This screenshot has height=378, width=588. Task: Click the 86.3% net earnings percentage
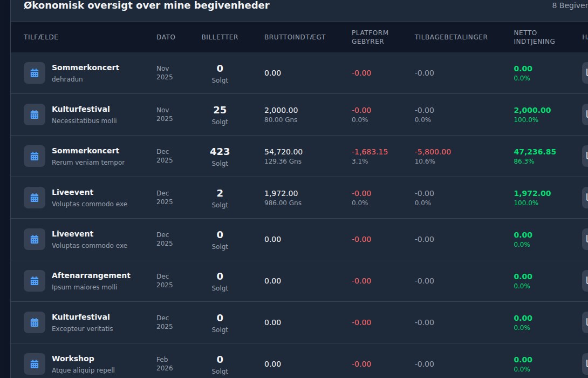pyautogui.click(x=524, y=161)
